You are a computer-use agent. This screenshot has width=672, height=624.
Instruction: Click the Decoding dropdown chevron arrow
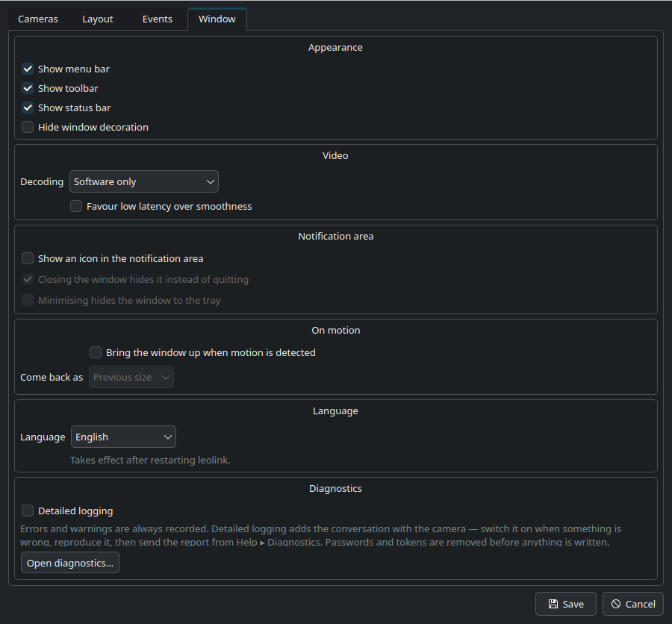(211, 181)
